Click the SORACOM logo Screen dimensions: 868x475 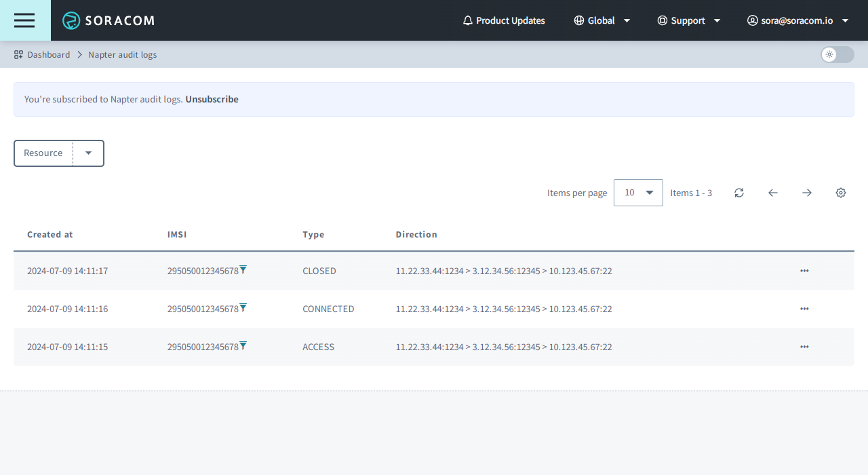[x=108, y=20]
